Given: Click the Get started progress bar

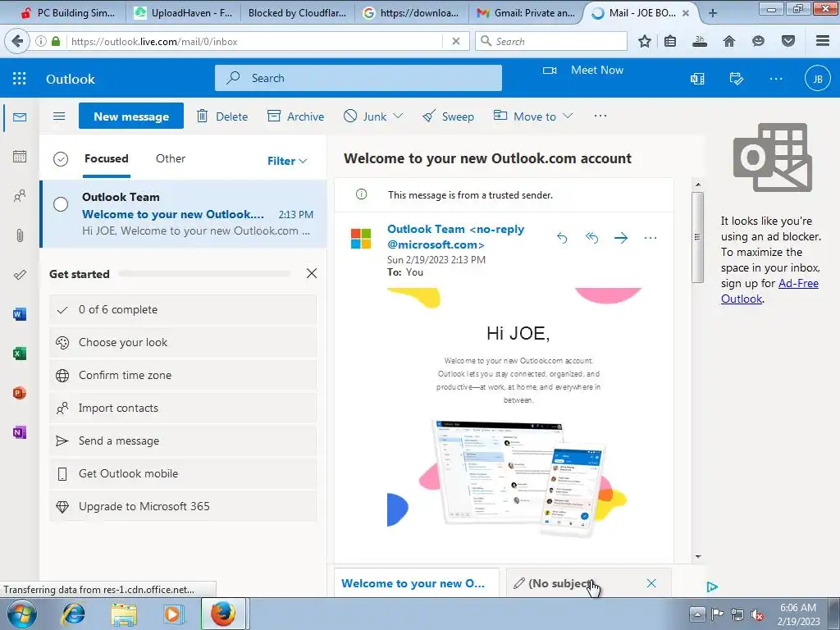Looking at the screenshot, I should point(204,274).
